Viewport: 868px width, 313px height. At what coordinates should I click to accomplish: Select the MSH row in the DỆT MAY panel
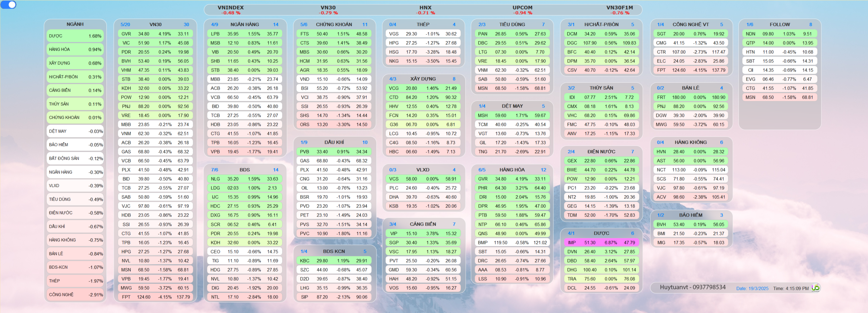(512, 116)
